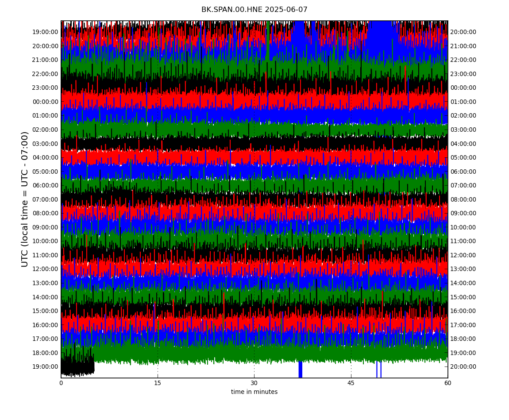The image size is (509, 420).
Task: Click UTC axis label 06:00:00
Action: (x=46, y=186)
